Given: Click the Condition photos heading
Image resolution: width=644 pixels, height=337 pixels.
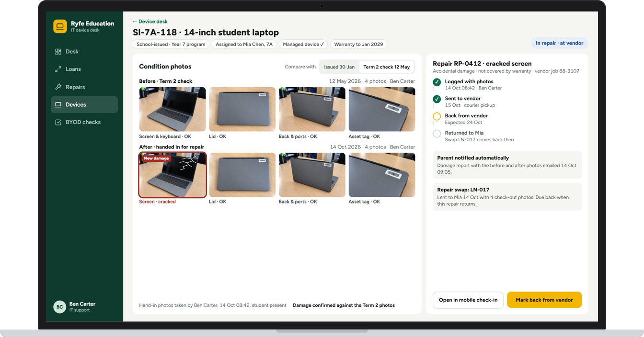Looking at the screenshot, I should pos(165,67).
